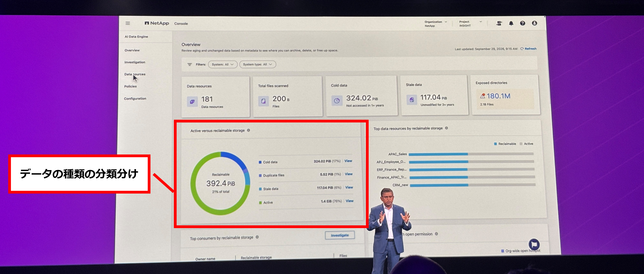Open Data sources in the sidebar
The height and width of the screenshot is (274, 644).
(135, 74)
